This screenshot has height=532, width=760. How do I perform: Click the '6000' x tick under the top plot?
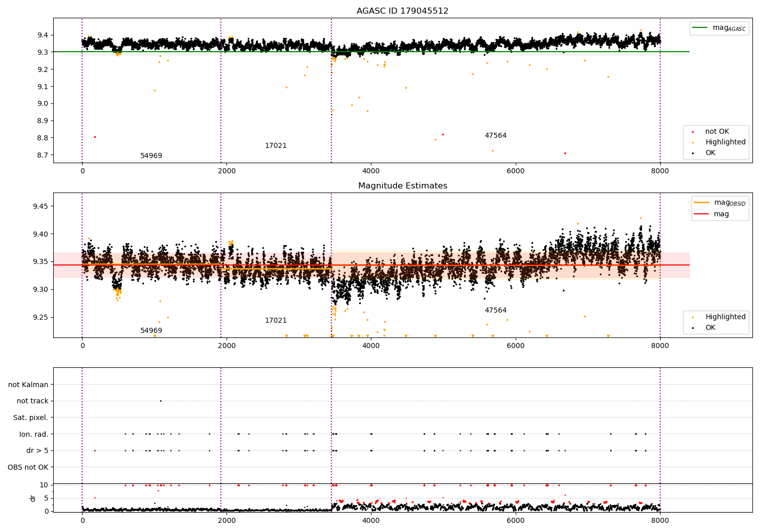point(515,171)
